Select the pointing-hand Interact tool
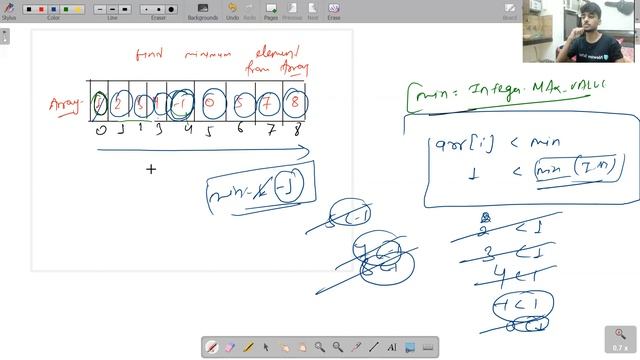The image size is (640, 360). click(x=284, y=347)
